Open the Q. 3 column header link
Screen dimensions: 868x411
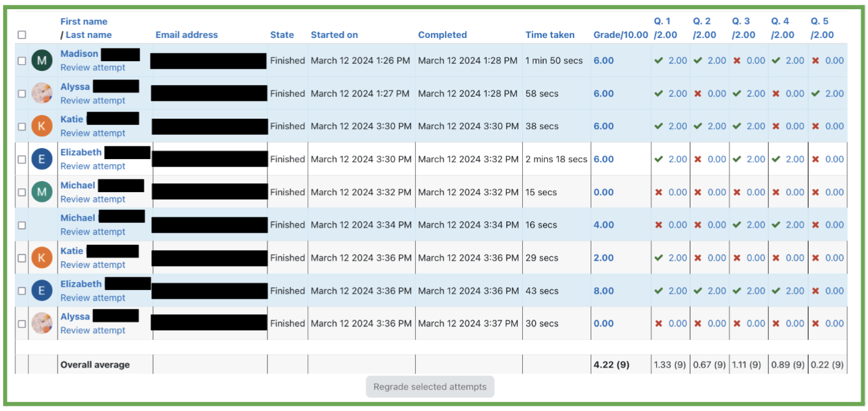click(x=741, y=21)
